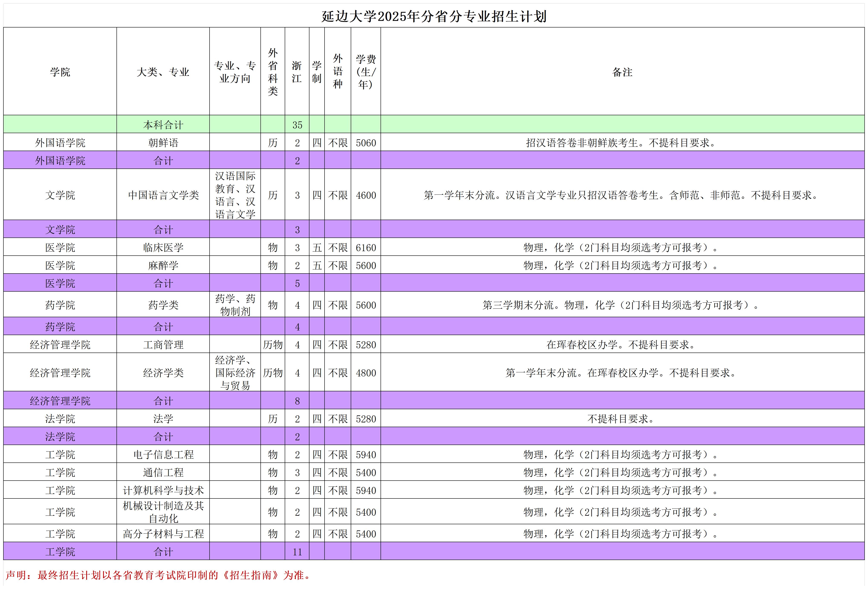Click the 经济学类 major cell
The width and height of the screenshot is (868, 589).
click(163, 372)
